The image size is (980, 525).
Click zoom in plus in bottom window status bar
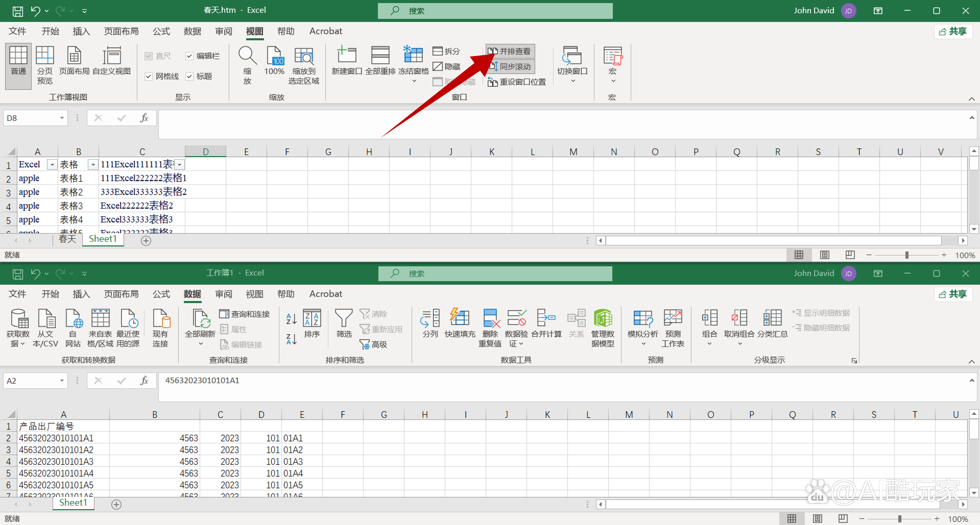[937, 519]
